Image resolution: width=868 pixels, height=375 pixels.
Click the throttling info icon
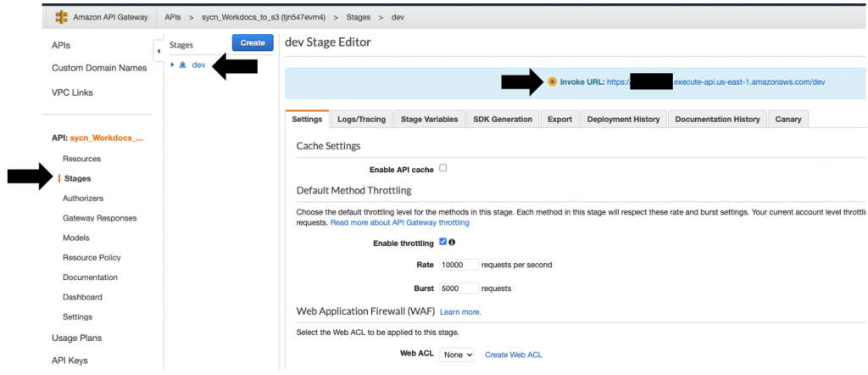(453, 242)
